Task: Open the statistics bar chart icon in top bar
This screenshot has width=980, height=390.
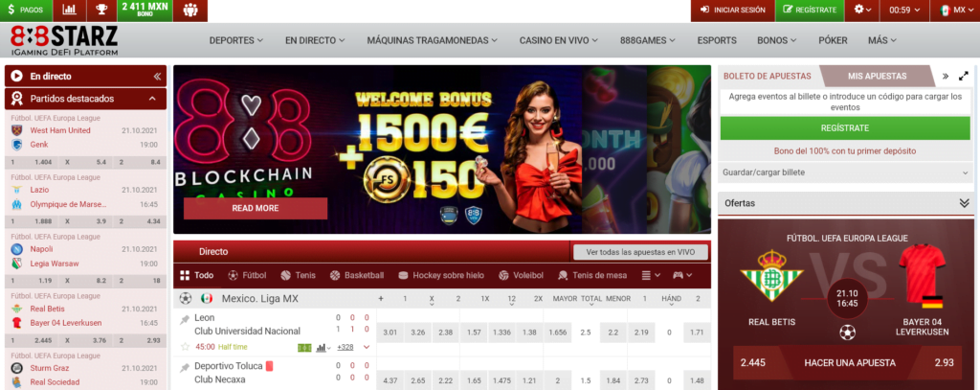Action: (70, 10)
